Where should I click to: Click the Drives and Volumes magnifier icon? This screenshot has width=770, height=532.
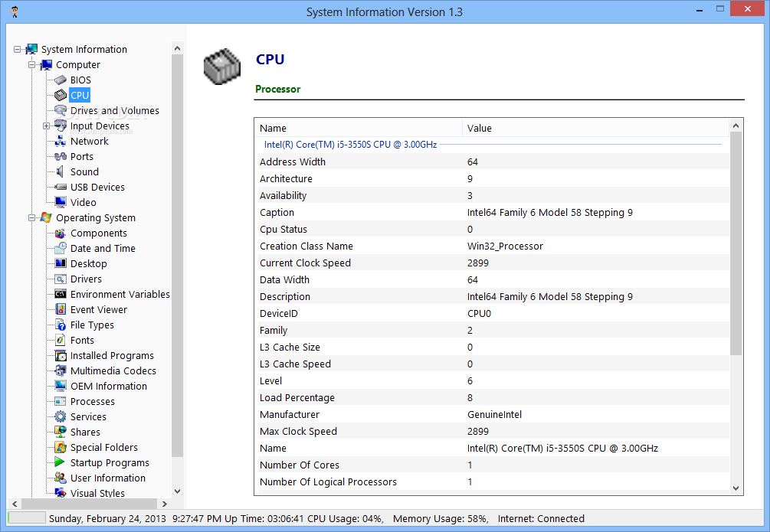coord(60,110)
